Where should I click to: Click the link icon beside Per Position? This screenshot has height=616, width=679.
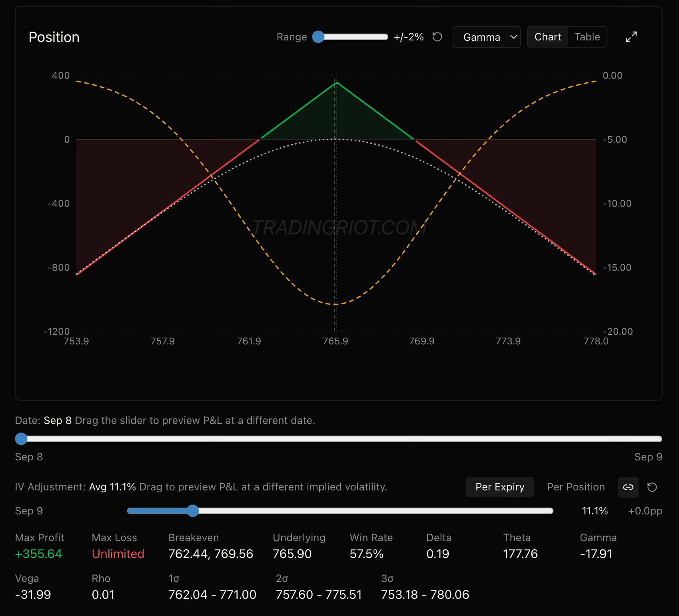click(x=628, y=487)
